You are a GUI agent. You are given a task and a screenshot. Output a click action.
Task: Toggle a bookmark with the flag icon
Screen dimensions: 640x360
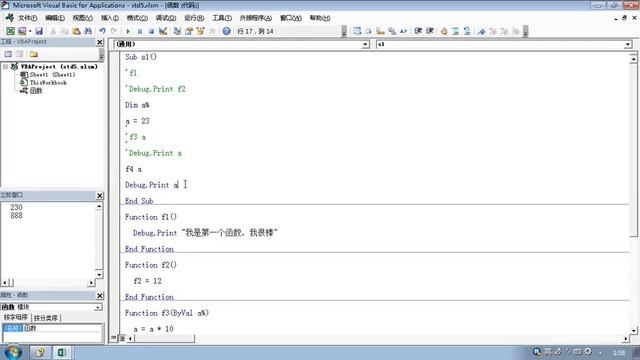(482, 31)
